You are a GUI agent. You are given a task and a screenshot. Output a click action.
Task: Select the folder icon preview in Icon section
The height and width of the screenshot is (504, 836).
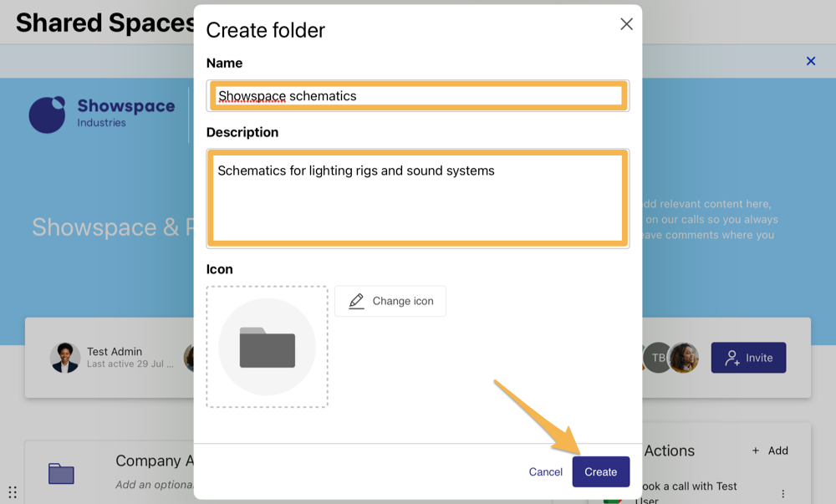266,346
